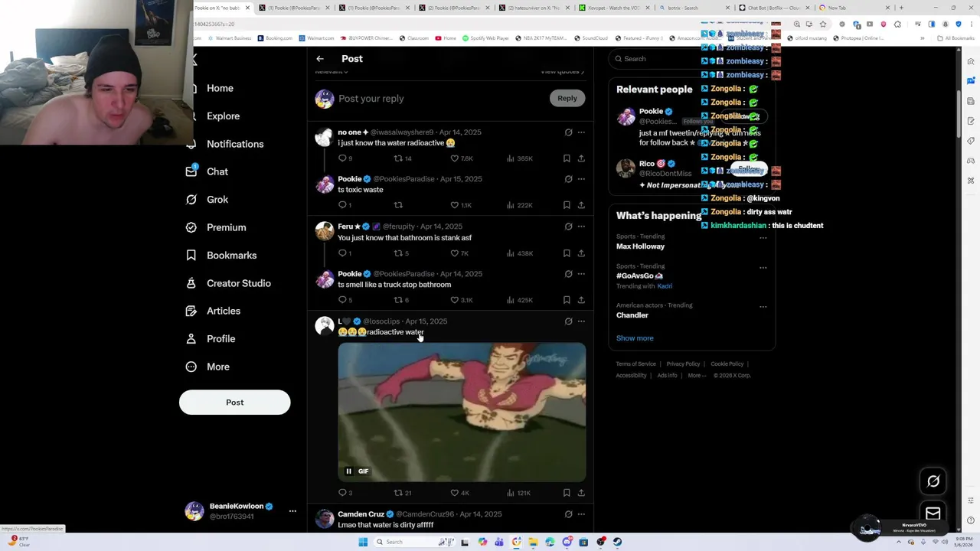The image size is (980, 551).
Task: Open Notifications in sidebar
Action: point(225,144)
